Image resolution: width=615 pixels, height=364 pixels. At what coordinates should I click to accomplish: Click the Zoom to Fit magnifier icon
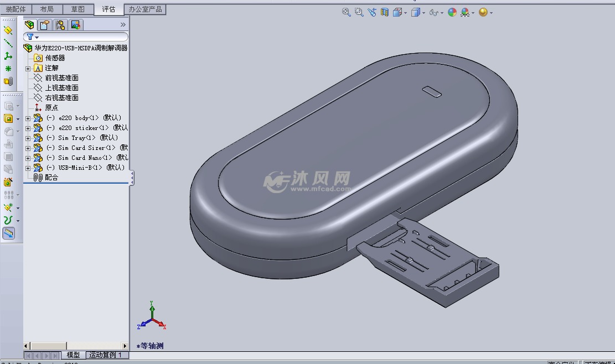pyautogui.click(x=347, y=12)
